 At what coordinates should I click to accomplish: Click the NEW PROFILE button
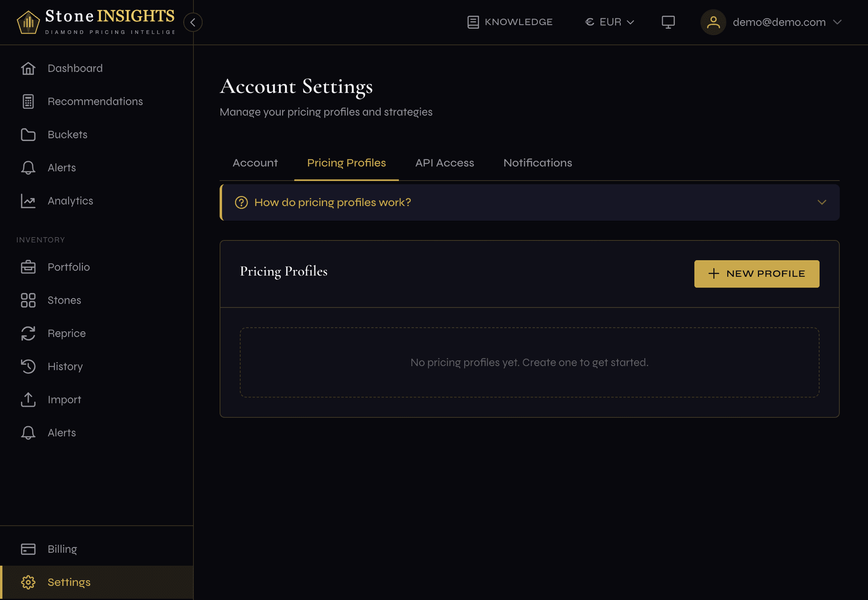[756, 273]
